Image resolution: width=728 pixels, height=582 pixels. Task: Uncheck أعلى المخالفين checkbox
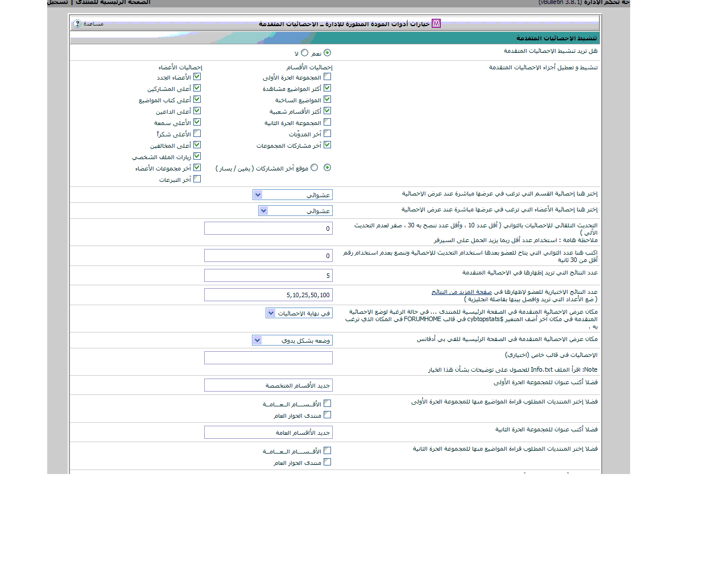click(x=197, y=145)
